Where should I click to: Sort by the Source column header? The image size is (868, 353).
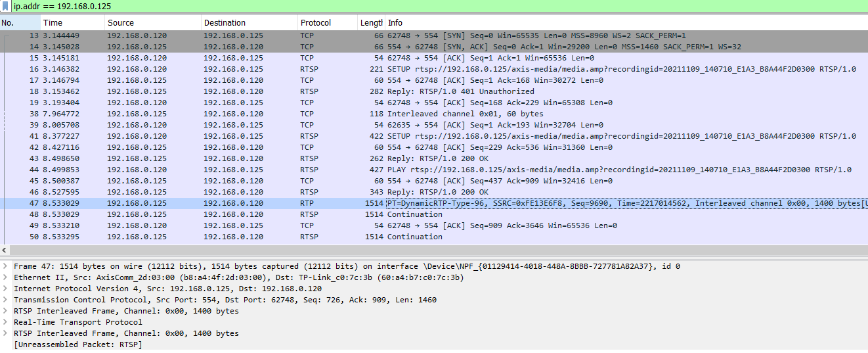(x=152, y=22)
